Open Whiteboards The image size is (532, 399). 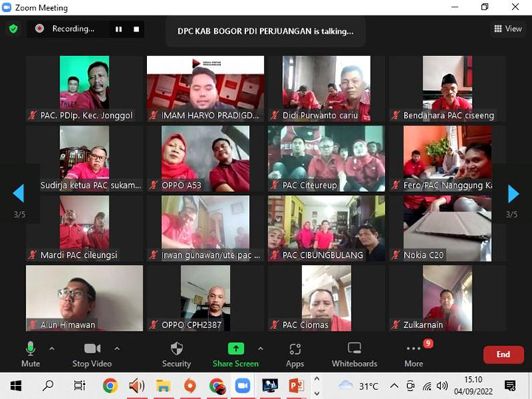click(x=354, y=353)
